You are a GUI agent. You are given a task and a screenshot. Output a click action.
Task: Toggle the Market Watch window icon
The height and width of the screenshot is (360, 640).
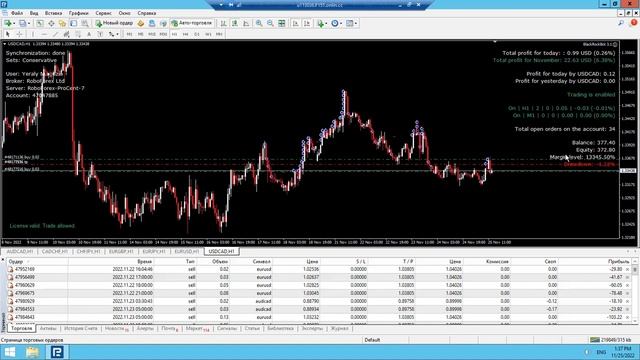coord(40,23)
